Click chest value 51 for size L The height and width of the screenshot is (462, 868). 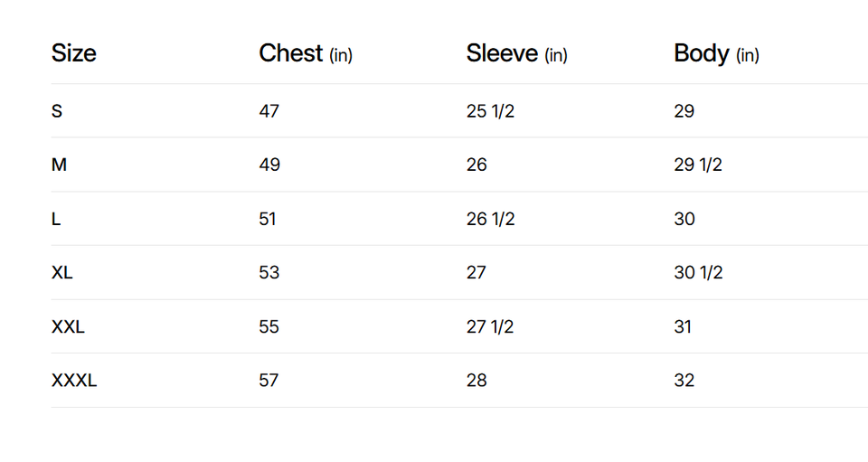click(268, 219)
